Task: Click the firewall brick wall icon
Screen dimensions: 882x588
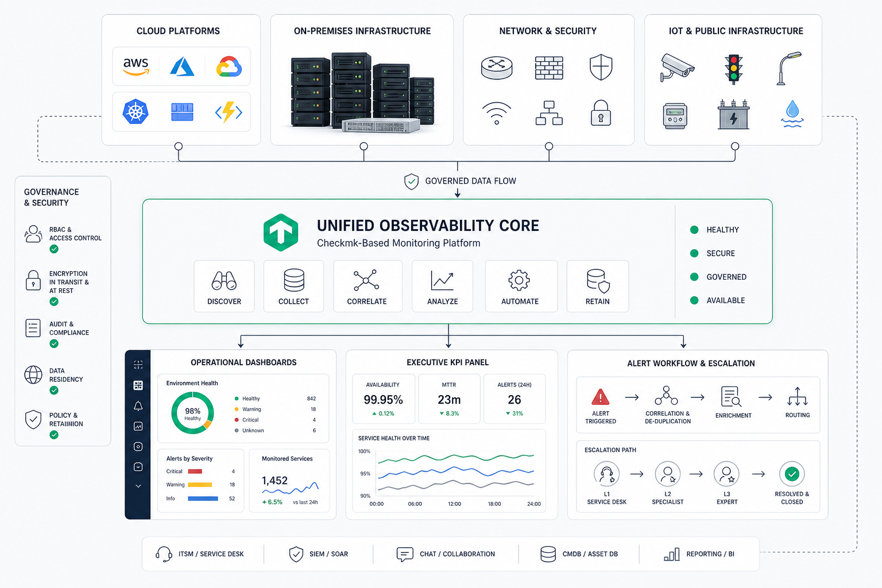Action: [x=549, y=68]
